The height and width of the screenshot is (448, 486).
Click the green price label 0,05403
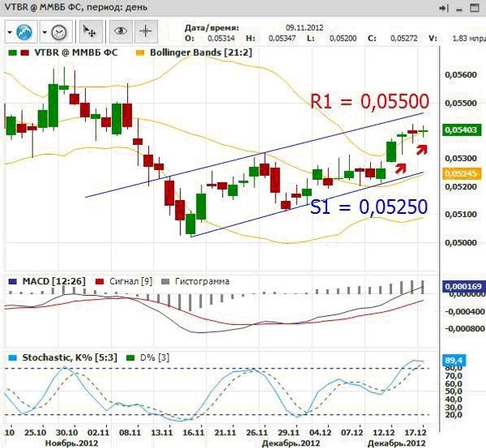[x=462, y=130]
